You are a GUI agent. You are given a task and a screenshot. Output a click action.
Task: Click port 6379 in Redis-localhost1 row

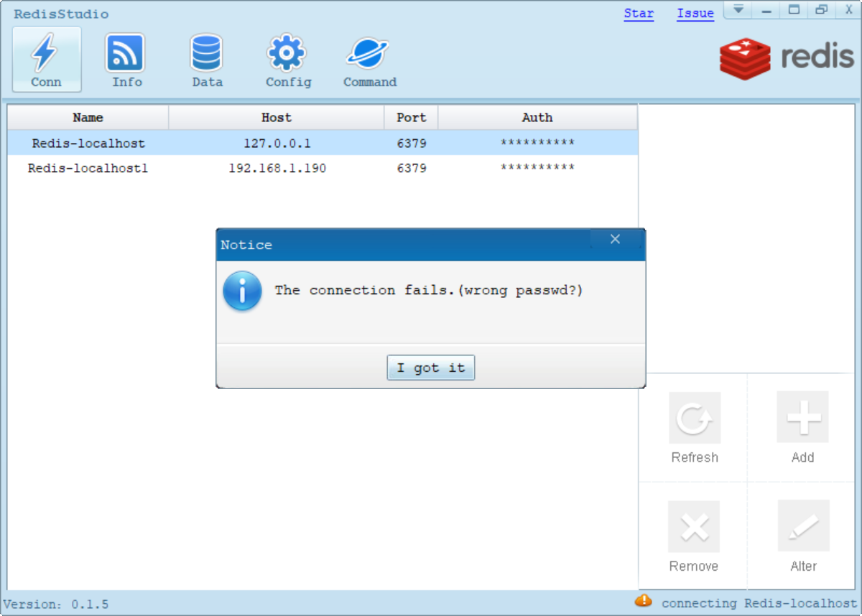411,169
